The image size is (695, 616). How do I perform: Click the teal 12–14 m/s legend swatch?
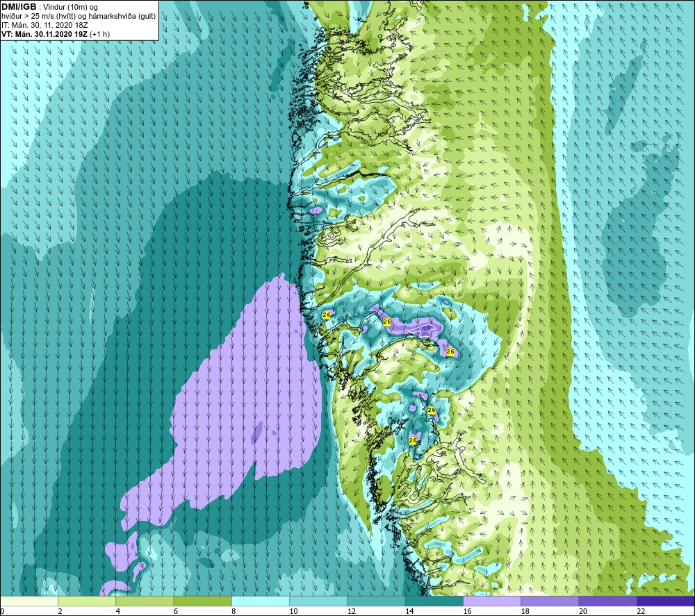pos(376,601)
